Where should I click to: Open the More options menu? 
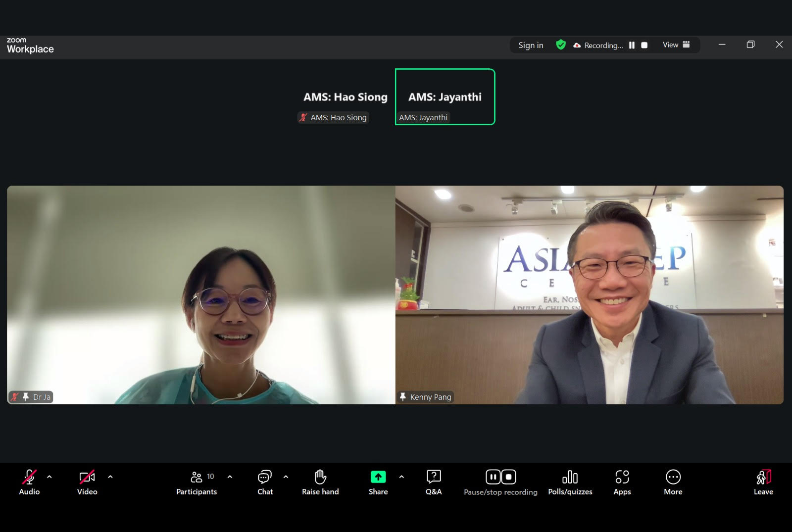click(673, 482)
